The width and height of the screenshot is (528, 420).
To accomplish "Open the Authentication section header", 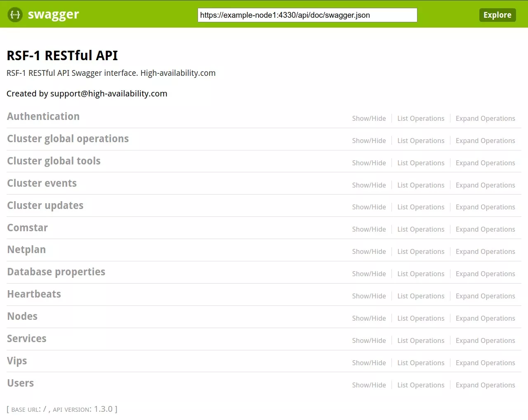I will point(43,116).
